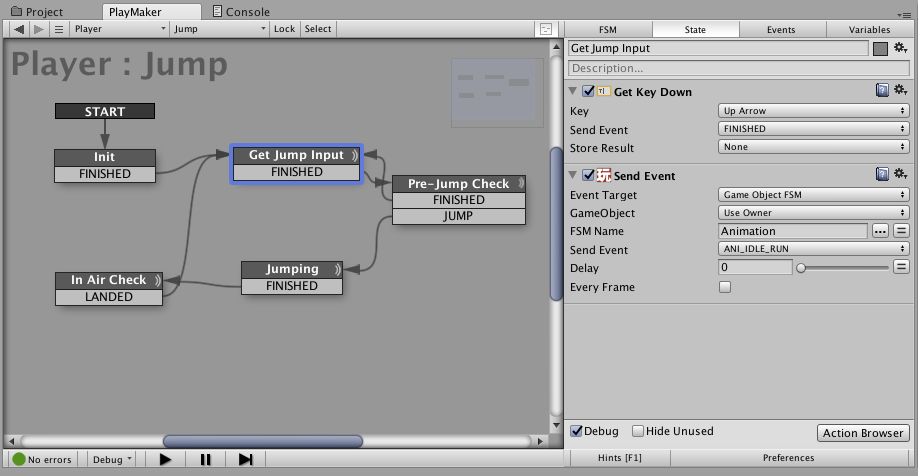Viewport: 918px width, 476px height.
Task: Open the ANI_IDLE_RUN event dropdown
Action: tap(814, 249)
